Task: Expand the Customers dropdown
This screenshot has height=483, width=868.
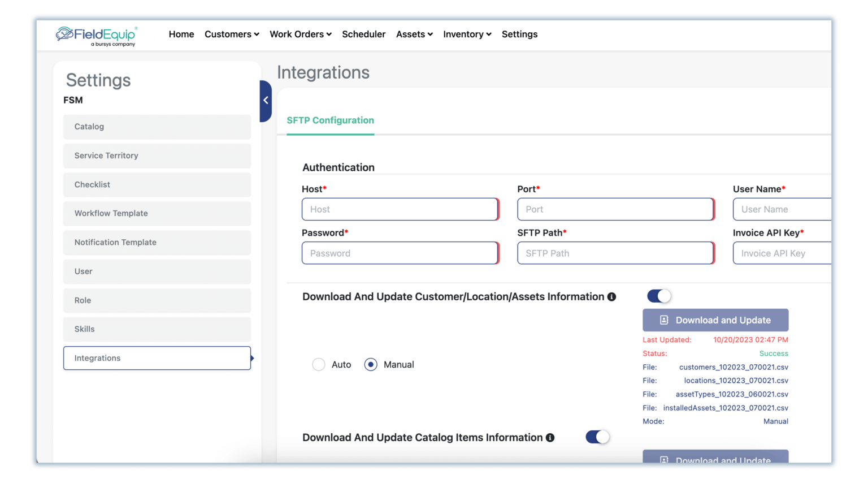Action: 232,34
